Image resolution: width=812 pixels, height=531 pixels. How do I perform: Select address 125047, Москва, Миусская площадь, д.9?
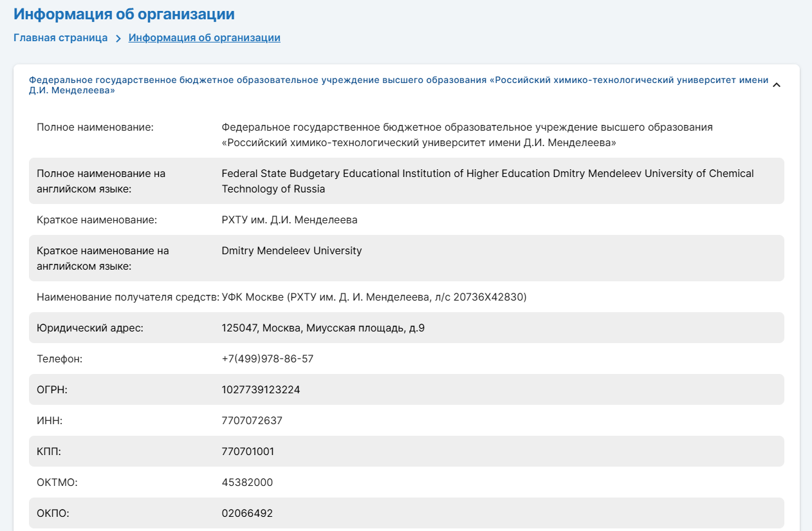tap(323, 328)
